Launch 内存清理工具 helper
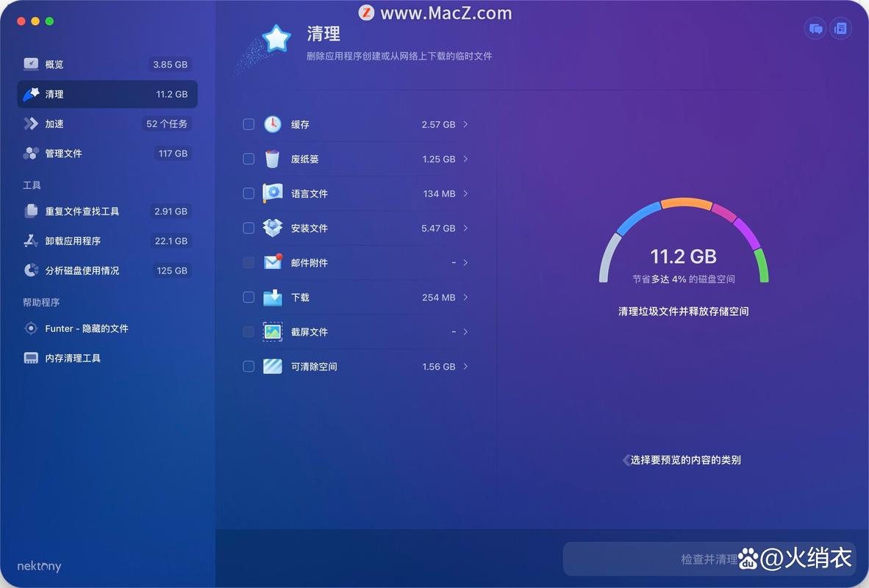The width and height of the screenshot is (869, 588). click(x=107, y=358)
